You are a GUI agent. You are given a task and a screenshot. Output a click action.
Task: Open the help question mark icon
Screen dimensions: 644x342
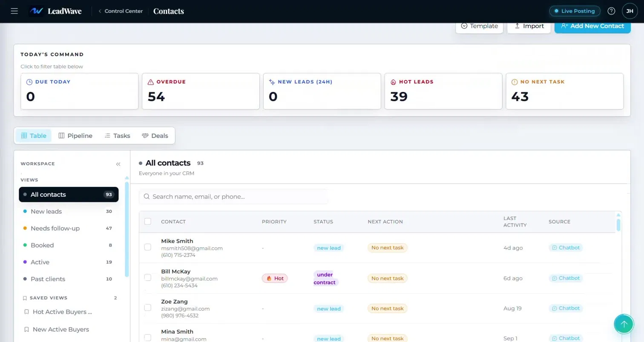point(611,11)
